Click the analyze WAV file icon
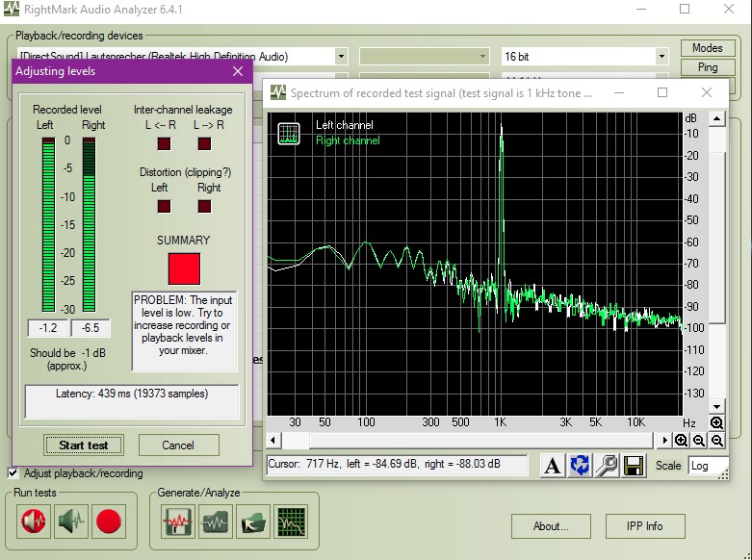Screen dimensions: 752x560 coord(216,522)
